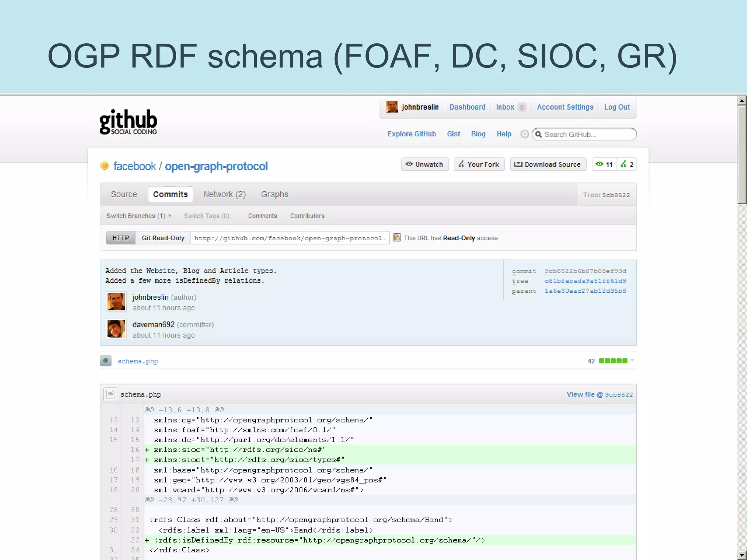747x560 pixels.
Task: Click the Your Fork button
Action: pyautogui.click(x=479, y=164)
